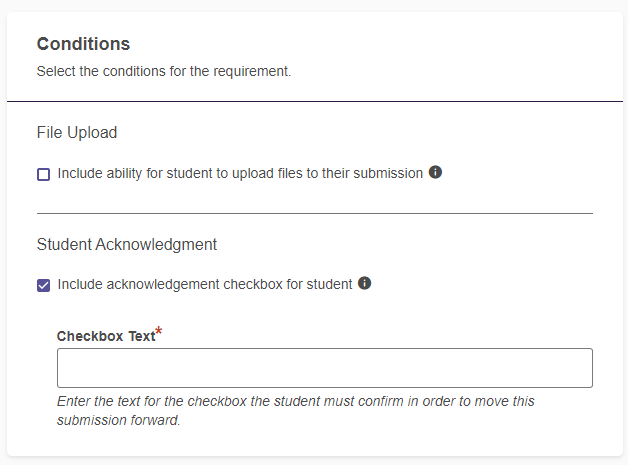This screenshot has height=465, width=628.
Task: Click the 'Checkbox Text' field label
Action: point(106,336)
